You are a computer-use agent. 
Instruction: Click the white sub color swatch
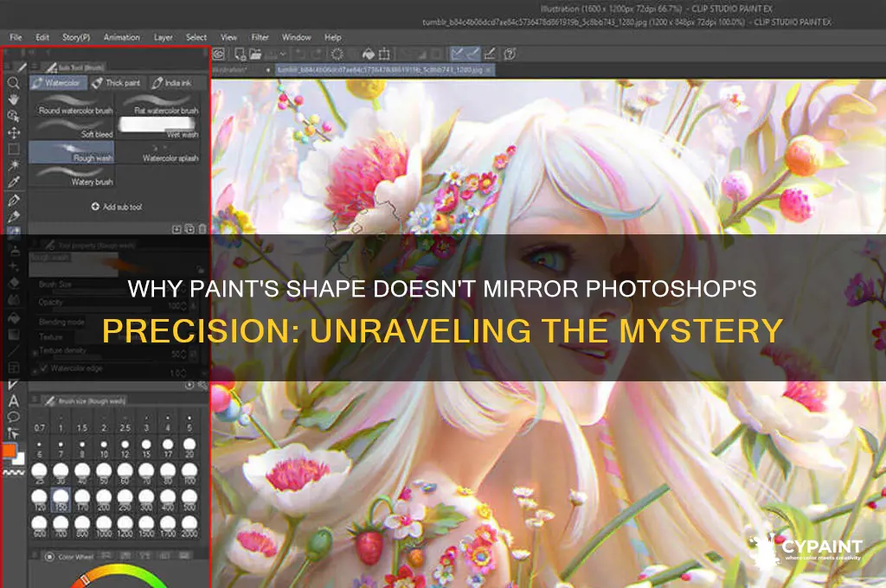click(x=20, y=458)
